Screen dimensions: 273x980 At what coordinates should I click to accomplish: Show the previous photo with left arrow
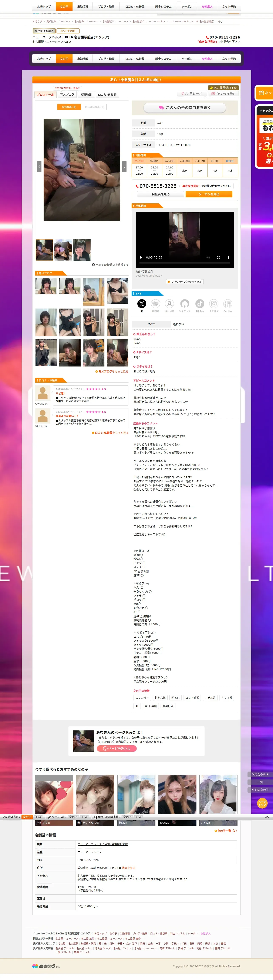coord(39,167)
